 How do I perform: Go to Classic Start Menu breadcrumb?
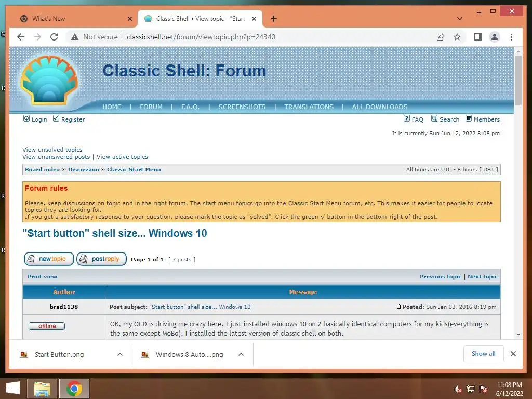pyautogui.click(x=134, y=170)
